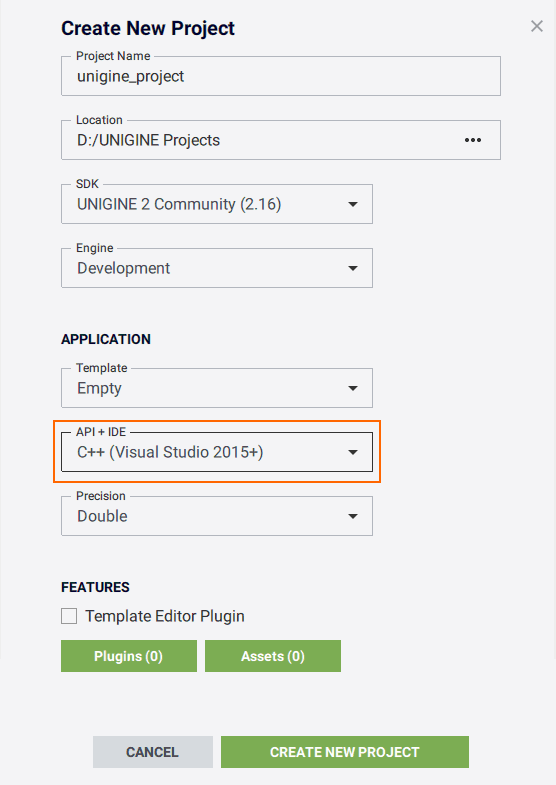The image size is (556, 785).
Task: Enable the Template Editor Plugin checkbox
Action: pos(69,616)
